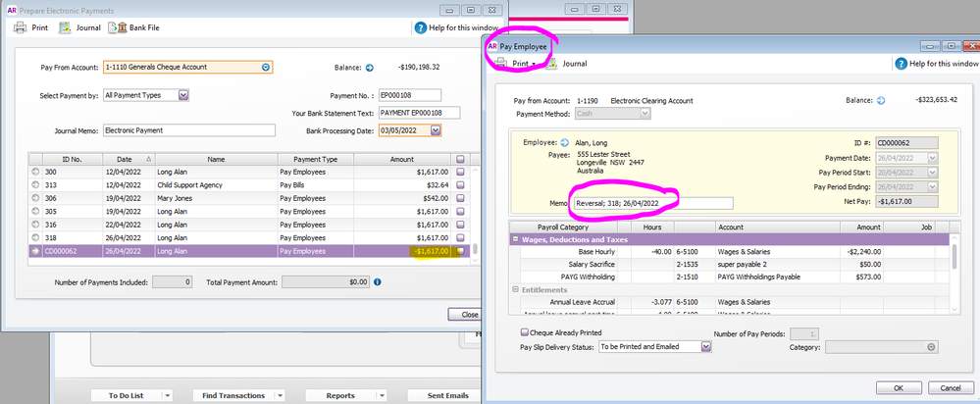Open zoom arrow for payment row 313
The height and width of the screenshot is (404, 980).
coord(36,184)
